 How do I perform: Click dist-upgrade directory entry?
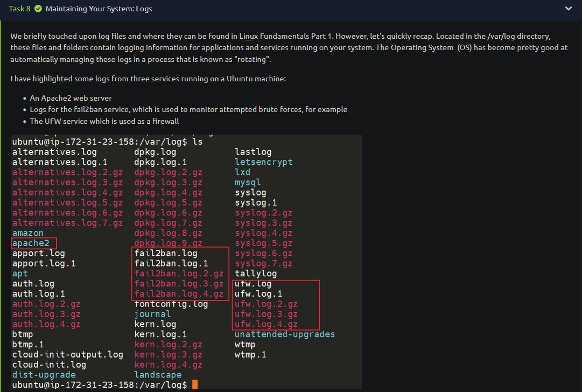[x=44, y=375]
